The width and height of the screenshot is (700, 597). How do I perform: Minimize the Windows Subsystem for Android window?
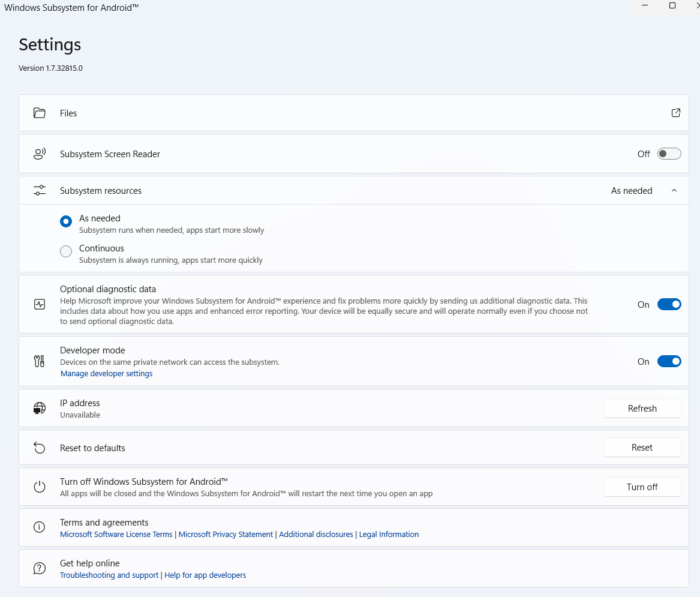[645, 5]
